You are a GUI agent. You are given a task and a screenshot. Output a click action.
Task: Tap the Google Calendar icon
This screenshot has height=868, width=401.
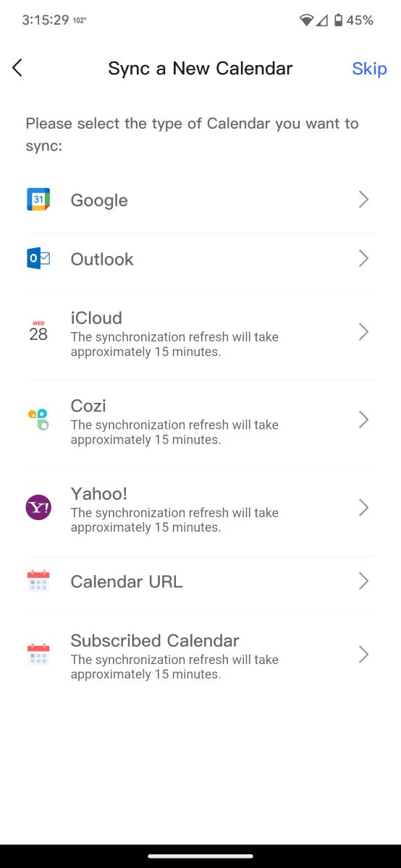click(38, 200)
